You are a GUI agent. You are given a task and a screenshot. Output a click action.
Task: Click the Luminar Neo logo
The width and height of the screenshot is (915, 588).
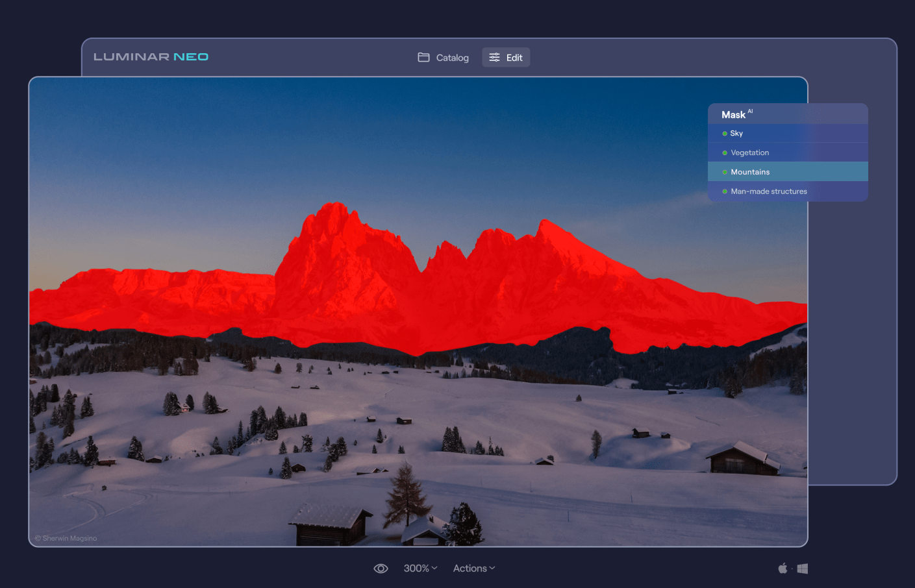[151, 57]
